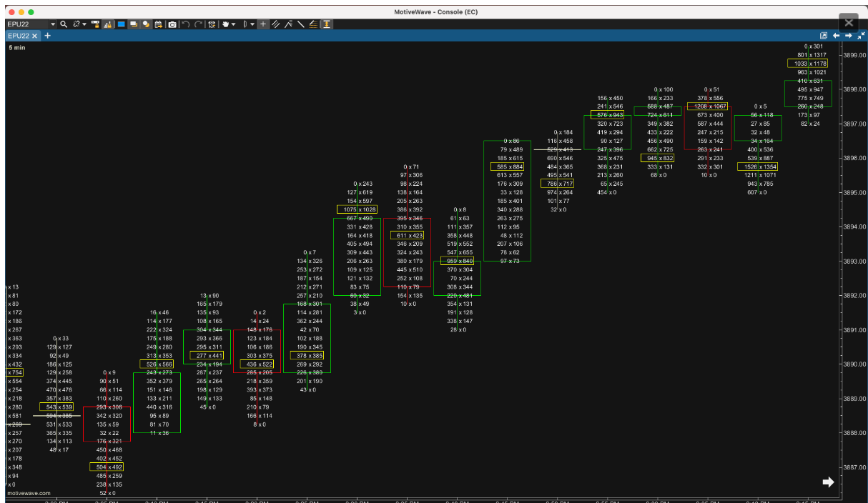Add a new tab with plus button

coord(48,36)
